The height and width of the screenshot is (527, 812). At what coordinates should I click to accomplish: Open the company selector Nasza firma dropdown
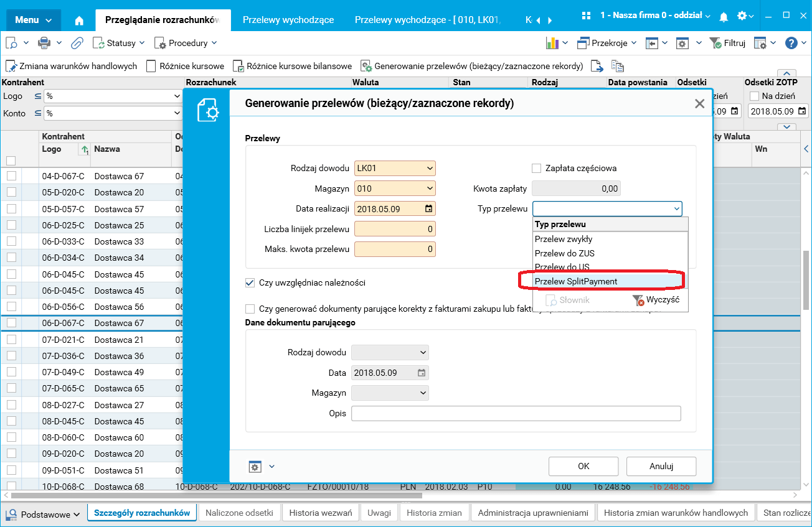coord(655,15)
